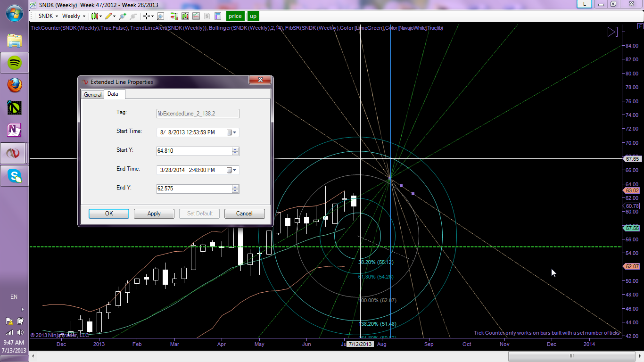This screenshot has width=644, height=362.
Task: Click the 38.20% (55.12) Fibonacci label
Action: click(x=376, y=262)
